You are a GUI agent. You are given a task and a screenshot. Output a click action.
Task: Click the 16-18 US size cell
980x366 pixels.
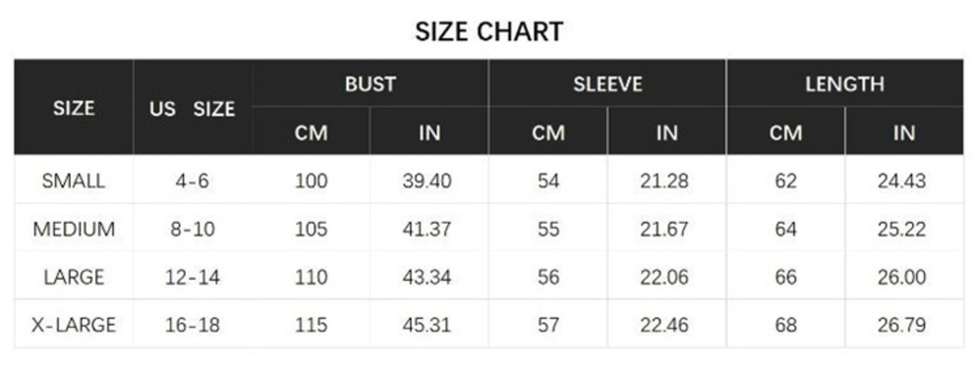pyautogui.click(x=192, y=325)
